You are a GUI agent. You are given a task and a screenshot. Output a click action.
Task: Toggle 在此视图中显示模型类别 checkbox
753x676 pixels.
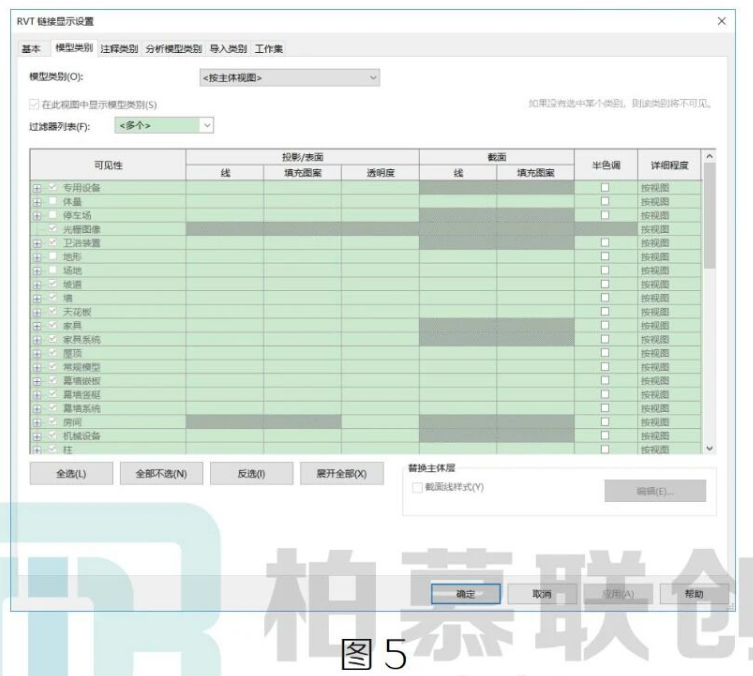click(x=34, y=104)
